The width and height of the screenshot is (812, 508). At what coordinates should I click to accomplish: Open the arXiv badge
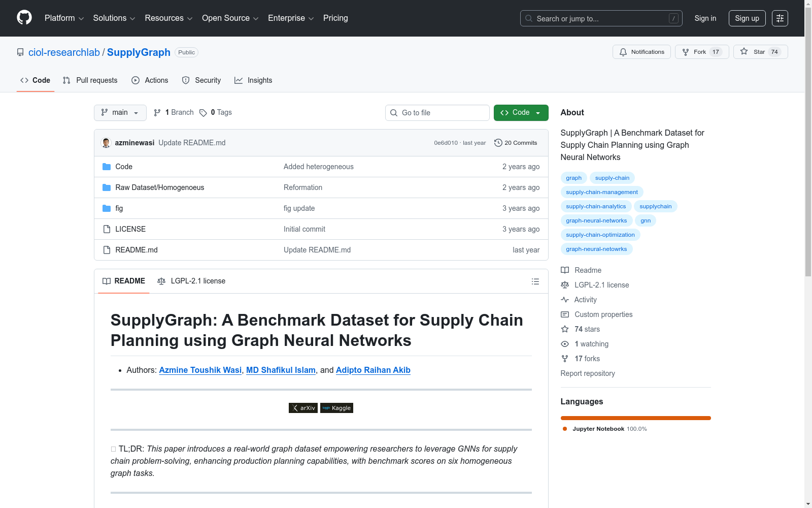tap(303, 408)
